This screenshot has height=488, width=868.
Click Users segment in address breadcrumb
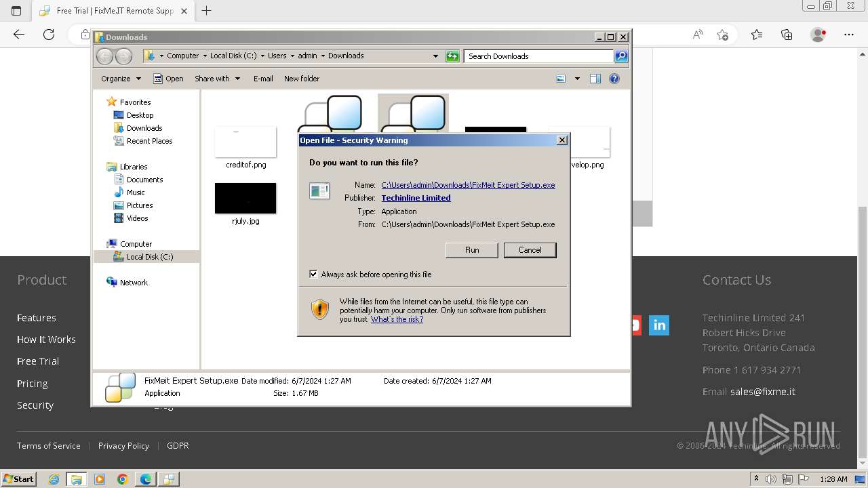(277, 56)
